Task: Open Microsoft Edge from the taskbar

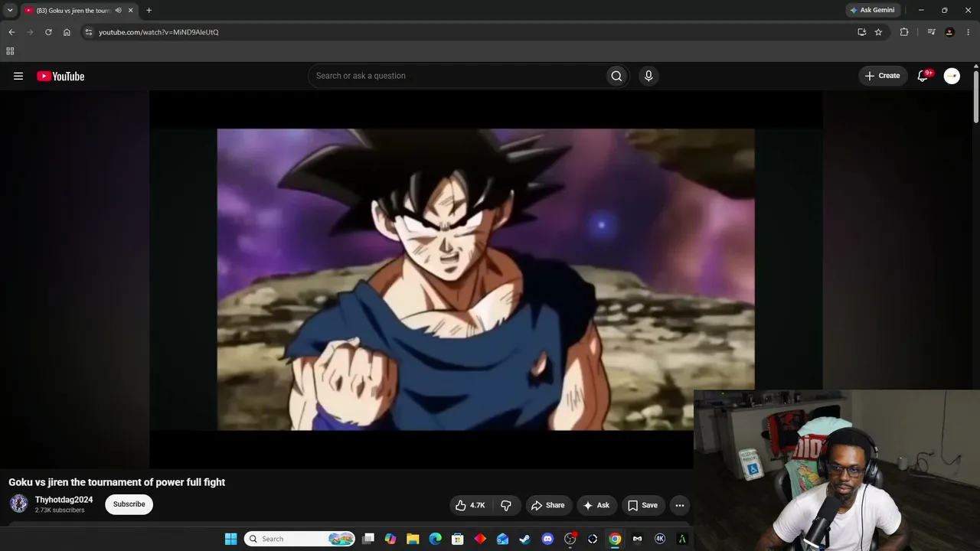Action: [x=436, y=539]
